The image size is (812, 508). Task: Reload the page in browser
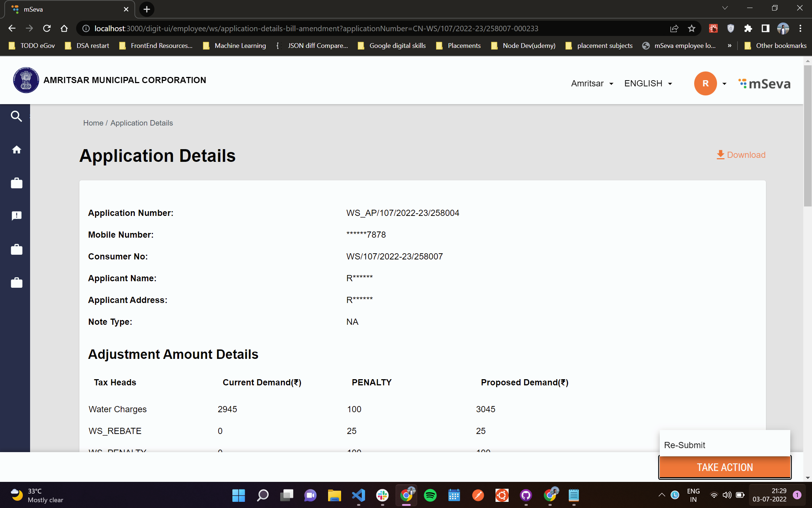47,28
